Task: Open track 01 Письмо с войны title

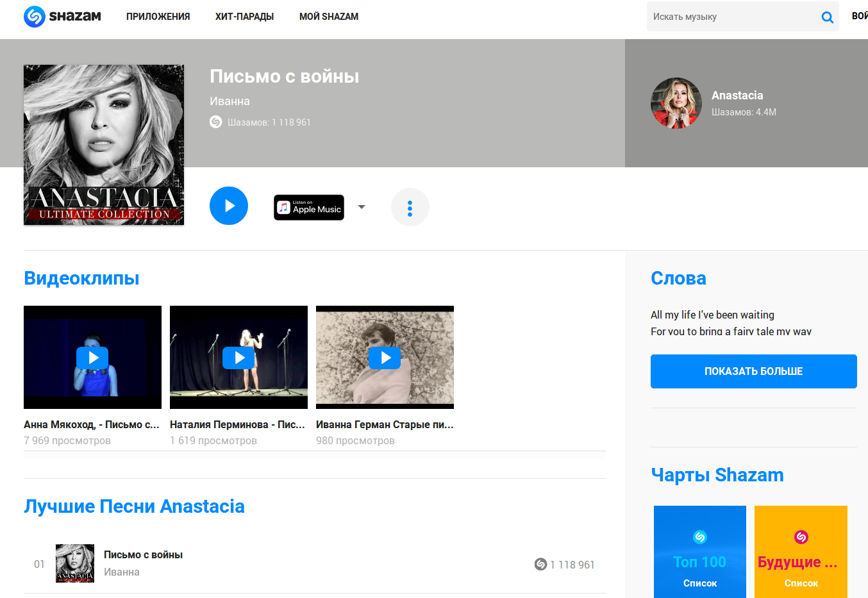Action: pyautogui.click(x=143, y=555)
